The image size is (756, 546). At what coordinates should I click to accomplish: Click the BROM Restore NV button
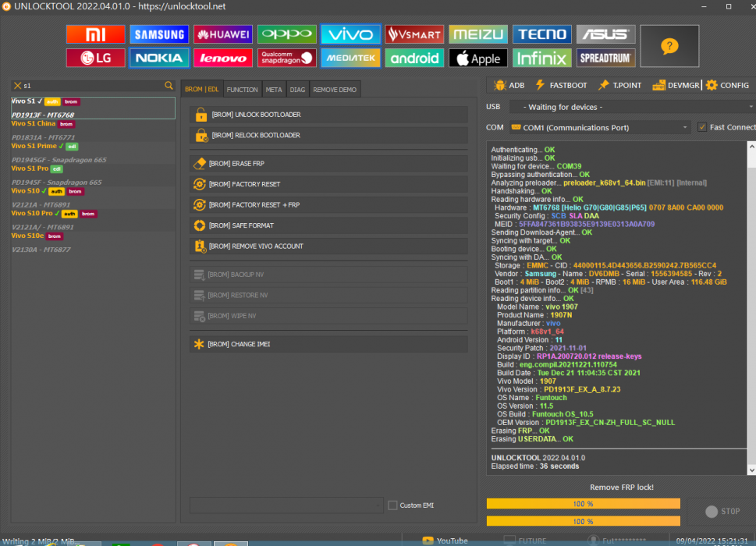coord(328,296)
